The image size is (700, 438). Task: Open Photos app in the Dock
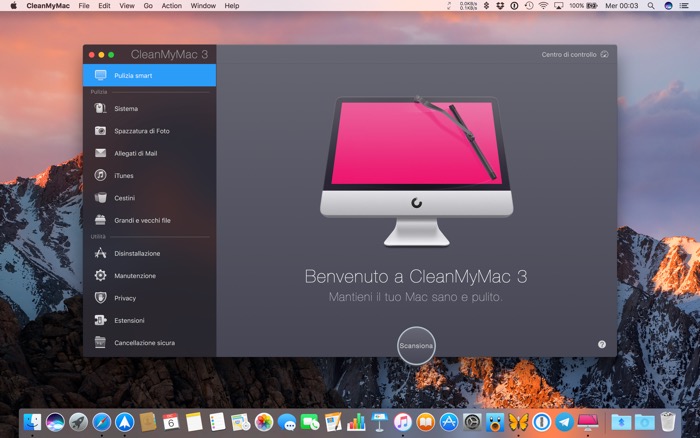[x=264, y=422]
